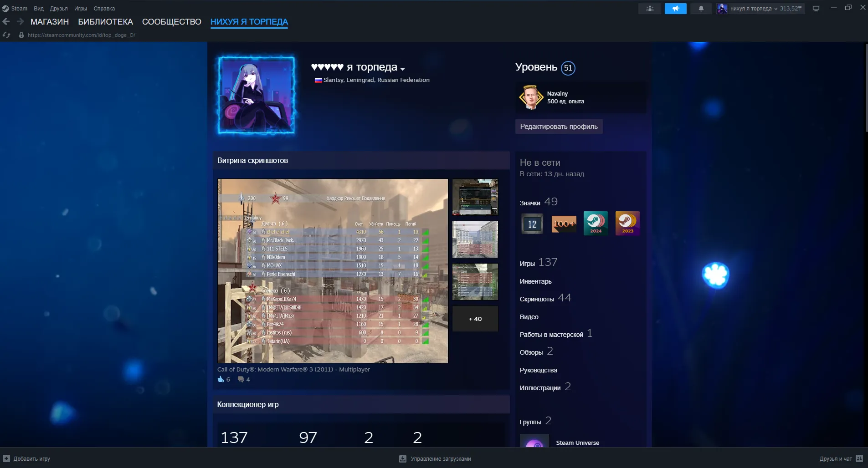Open Работы в мастерской link
This screenshot has height=468, width=868.
(x=556, y=334)
